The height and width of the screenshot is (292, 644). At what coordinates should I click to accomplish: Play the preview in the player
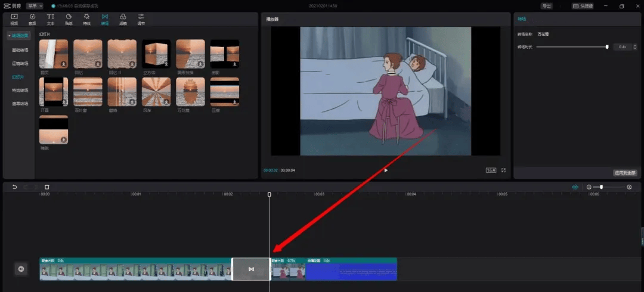click(386, 170)
